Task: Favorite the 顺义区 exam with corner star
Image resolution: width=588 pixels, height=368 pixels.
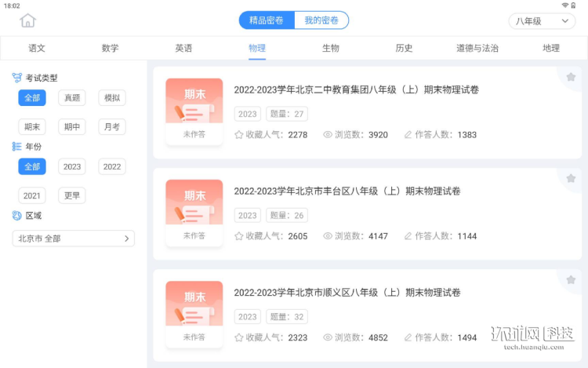Action: point(571,279)
